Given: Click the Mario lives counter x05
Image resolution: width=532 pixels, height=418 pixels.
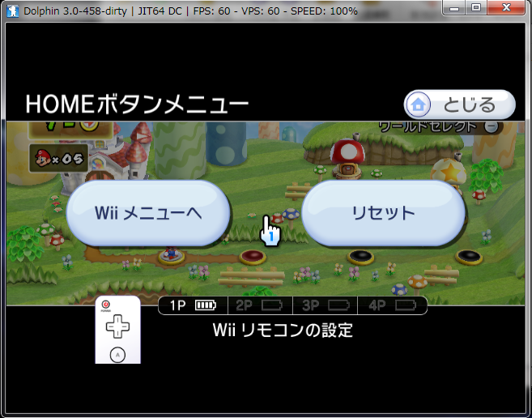Looking at the screenshot, I should [x=58, y=158].
